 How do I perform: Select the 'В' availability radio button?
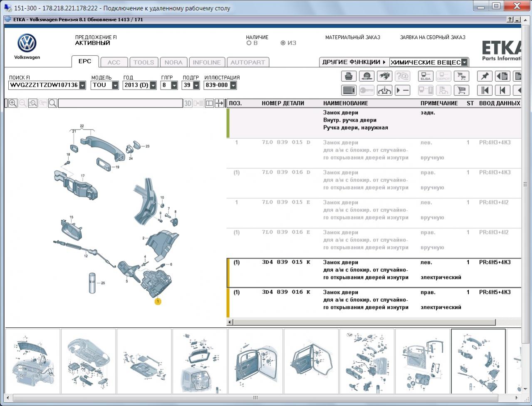(x=249, y=43)
